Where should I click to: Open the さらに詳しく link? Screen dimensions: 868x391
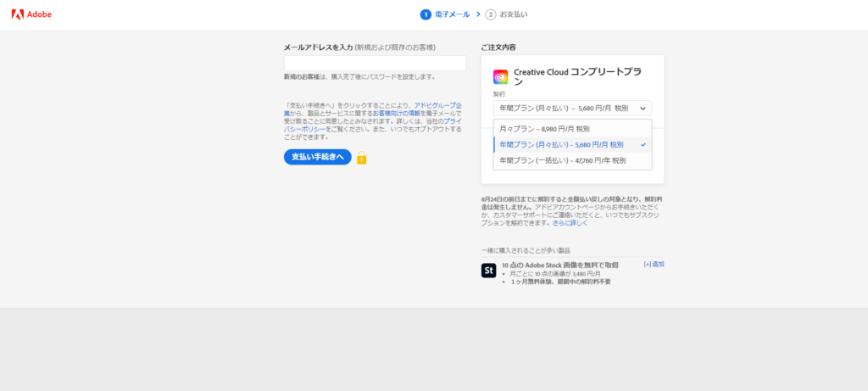(570, 223)
